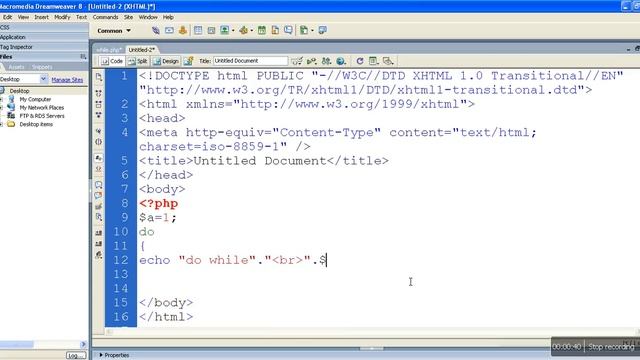640x360 pixels.
Task: Click the Templates insert icon
Action: pos(304,30)
